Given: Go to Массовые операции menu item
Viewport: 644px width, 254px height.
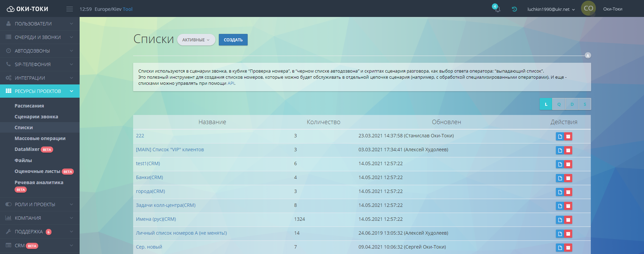Looking at the screenshot, I should coord(40,138).
